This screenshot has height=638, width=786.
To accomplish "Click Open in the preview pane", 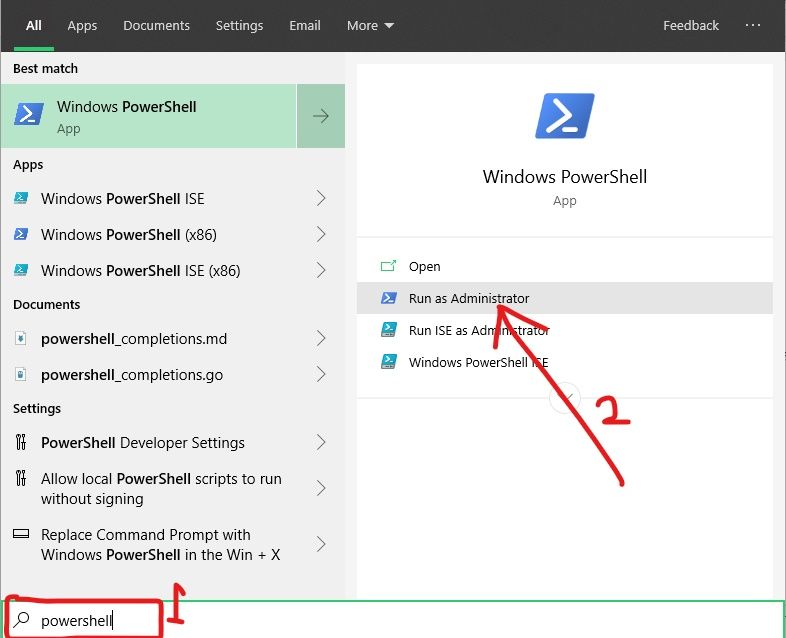I will pyautogui.click(x=424, y=266).
